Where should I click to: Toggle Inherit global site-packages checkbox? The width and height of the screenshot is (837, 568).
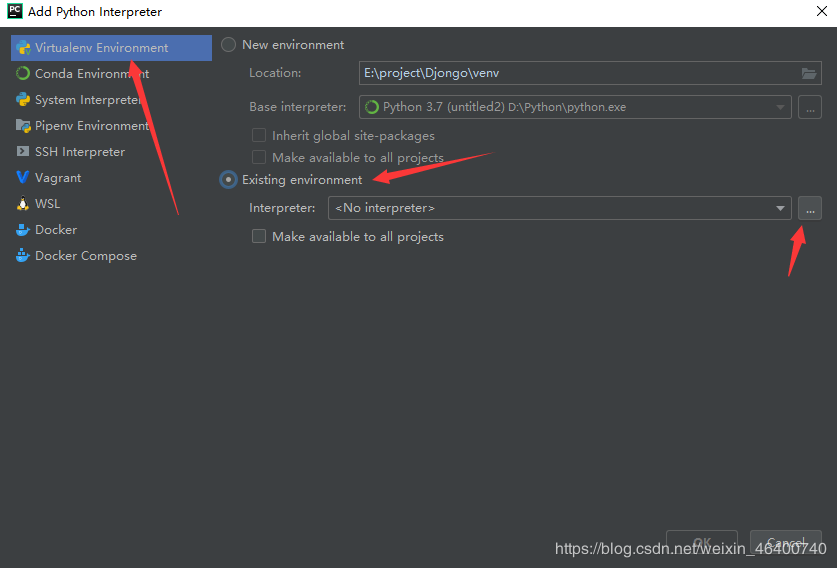pyautogui.click(x=259, y=135)
